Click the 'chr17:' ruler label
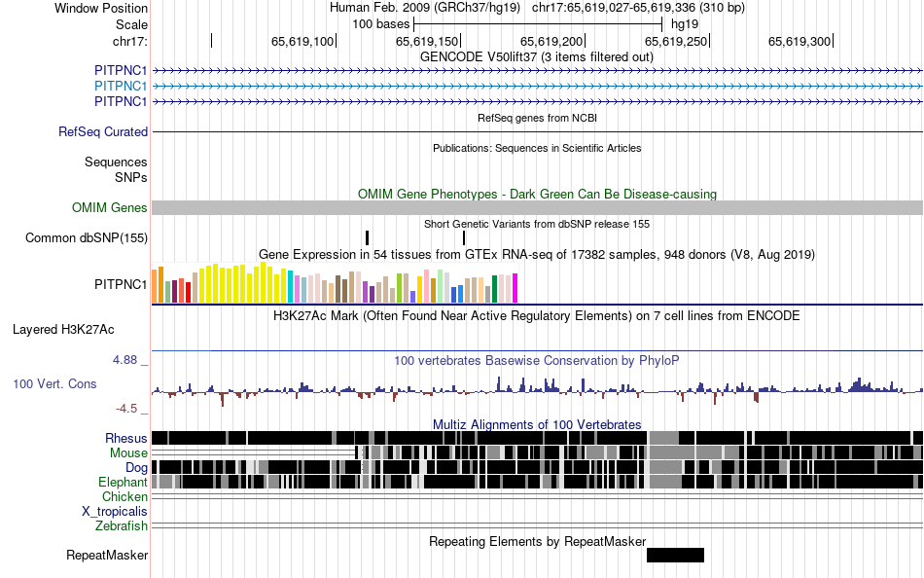The image size is (924, 578). point(129,41)
